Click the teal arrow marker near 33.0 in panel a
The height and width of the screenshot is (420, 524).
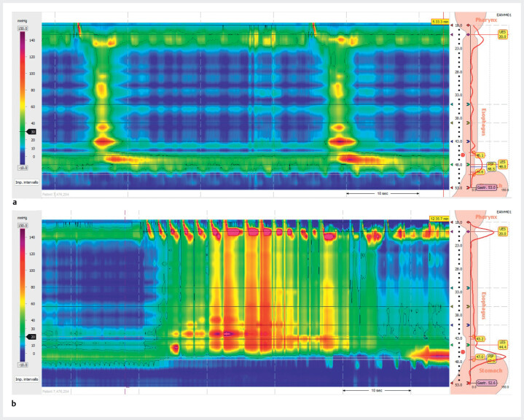(468, 104)
